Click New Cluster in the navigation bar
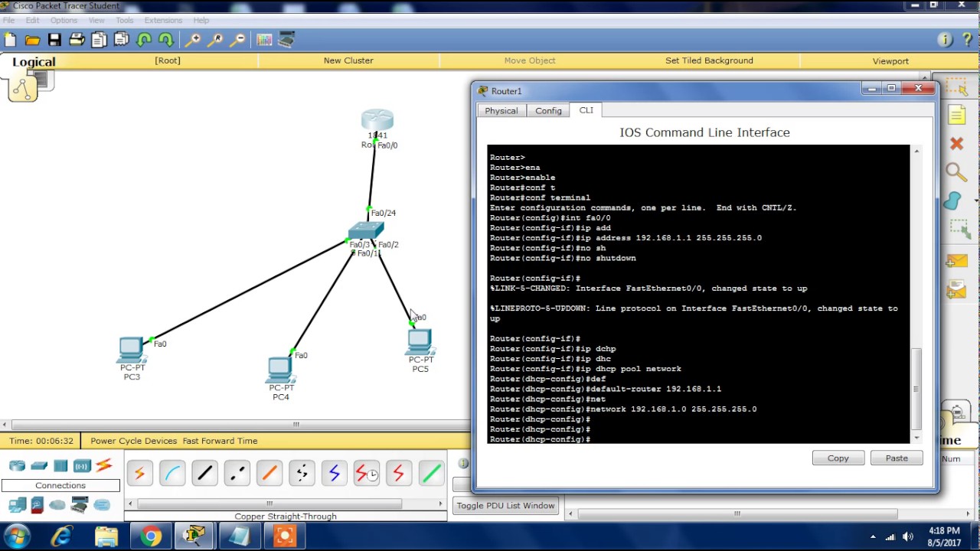Image resolution: width=980 pixels, height=551 pixels. (x=348, y=60)
